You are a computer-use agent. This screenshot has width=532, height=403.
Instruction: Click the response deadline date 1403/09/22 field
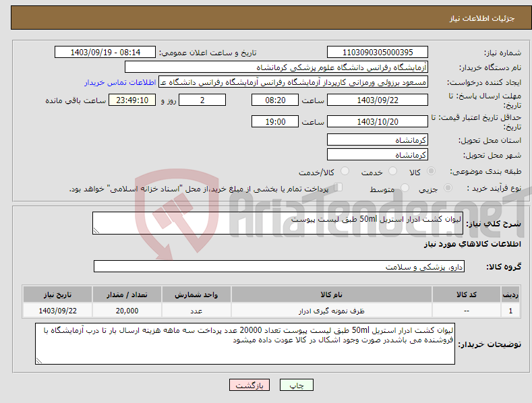coord(378,100)
